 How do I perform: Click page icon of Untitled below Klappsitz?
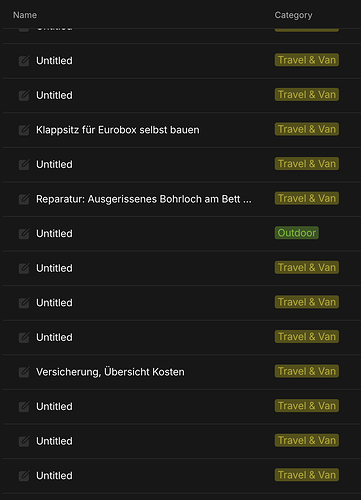click(x=24, y=165)
